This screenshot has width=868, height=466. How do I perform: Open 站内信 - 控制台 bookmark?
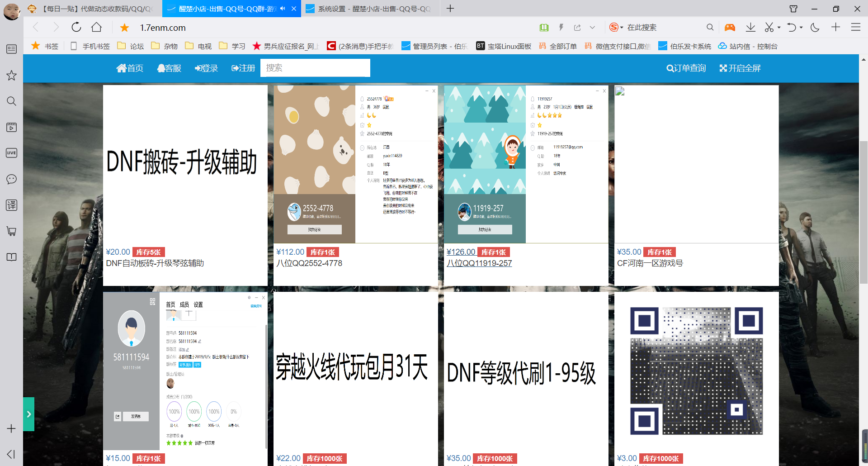(x=748, y=46)
